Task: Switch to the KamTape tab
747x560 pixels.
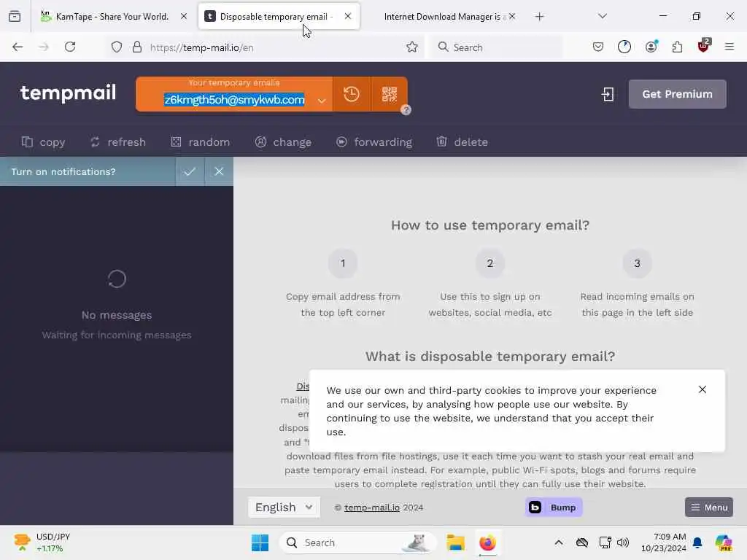Action: click(112, 17)
